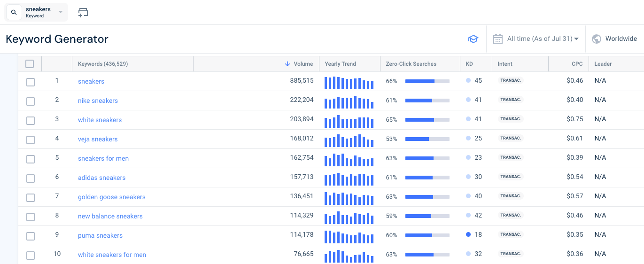Open the graduation cap learning icon
Viewport: 644px width, 264px height.
coord(473,39)
